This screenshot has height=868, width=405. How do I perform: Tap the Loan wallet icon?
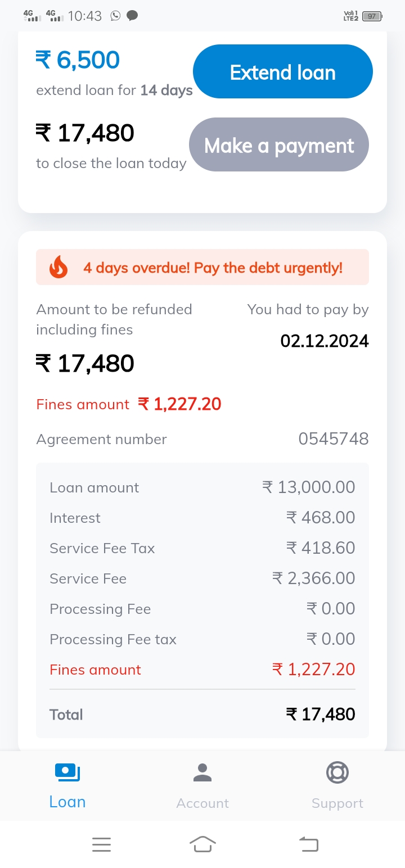(x=67, y=772)
